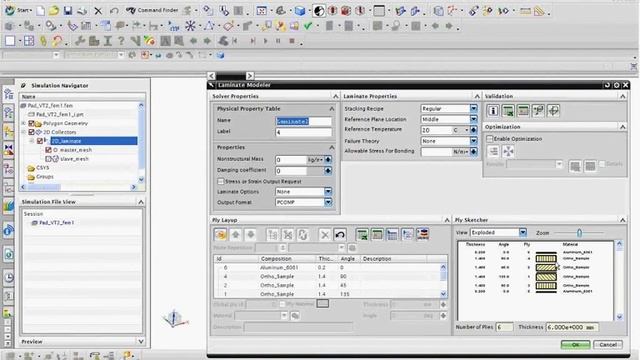Click the pause icon in toolbar
Image resolution: width=640 pixels, height=360 pixels.
point(278,41)
